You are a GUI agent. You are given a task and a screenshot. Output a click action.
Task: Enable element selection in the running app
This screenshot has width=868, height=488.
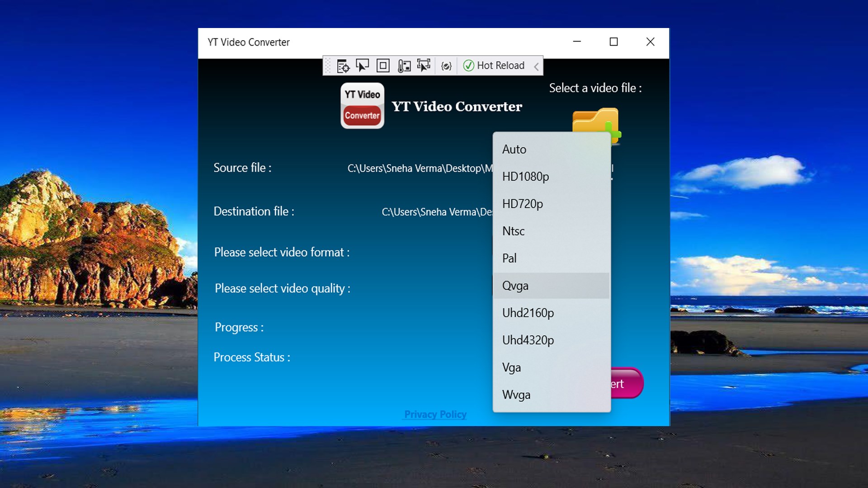(x=362, y=66)
